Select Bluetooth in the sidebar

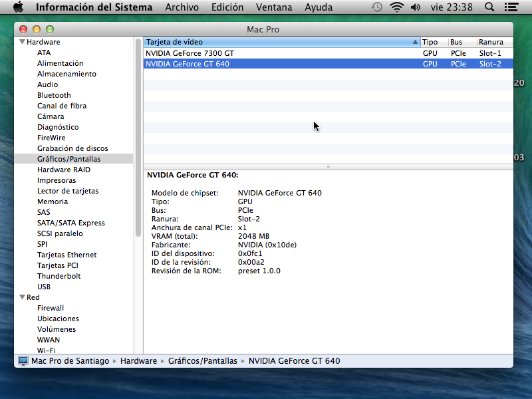pyautogui.click(x=54, y=95)
